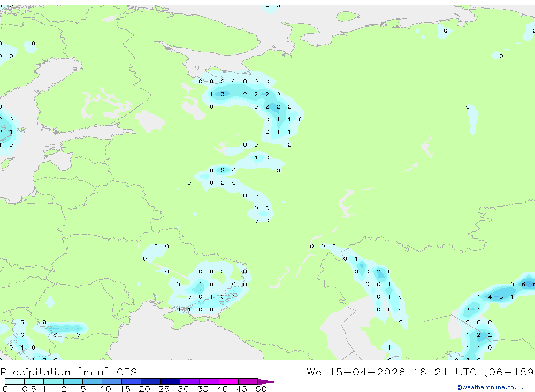535x392 pixels.
Task: Pick the 0.5–1 mm legend swatch
Action: [34, 381]
